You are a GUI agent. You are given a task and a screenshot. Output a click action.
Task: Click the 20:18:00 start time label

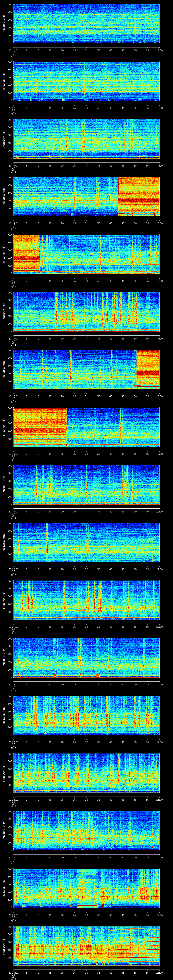[13, 454]
